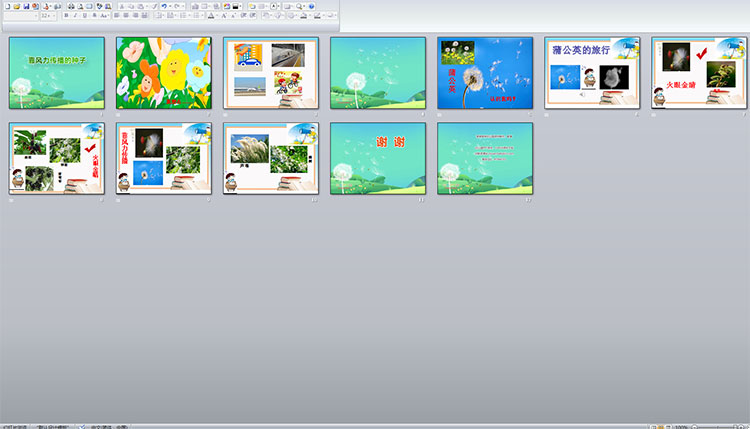Align text right

point(136,16)
